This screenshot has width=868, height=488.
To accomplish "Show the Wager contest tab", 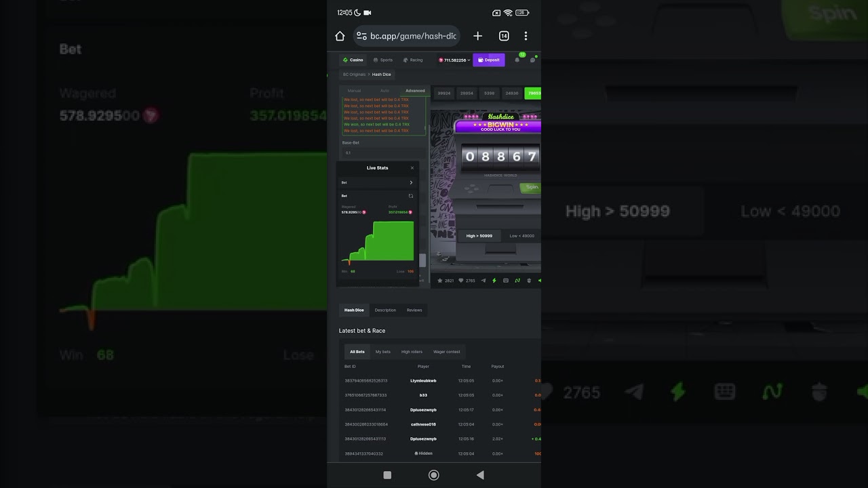I will pos(447,352).
